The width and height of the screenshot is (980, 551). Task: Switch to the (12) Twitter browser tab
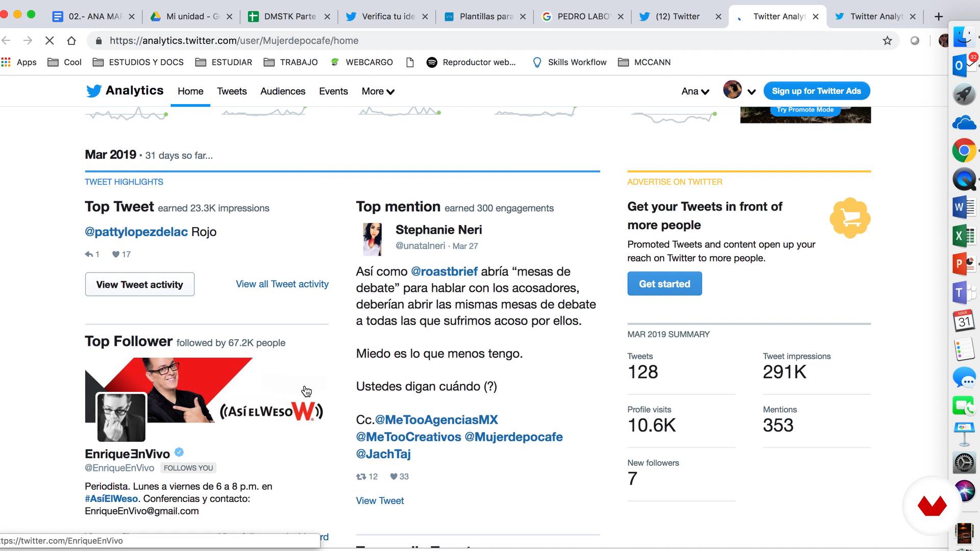(x=680, y=16)
